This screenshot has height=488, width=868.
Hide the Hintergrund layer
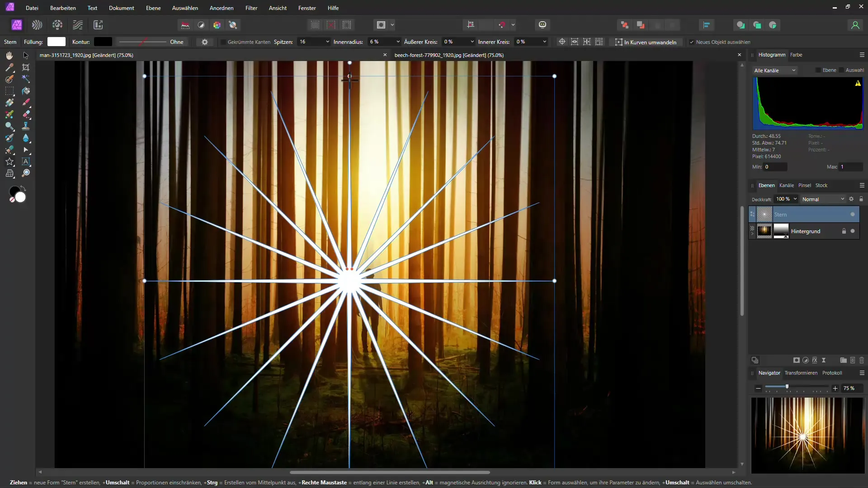coord(853,231)
